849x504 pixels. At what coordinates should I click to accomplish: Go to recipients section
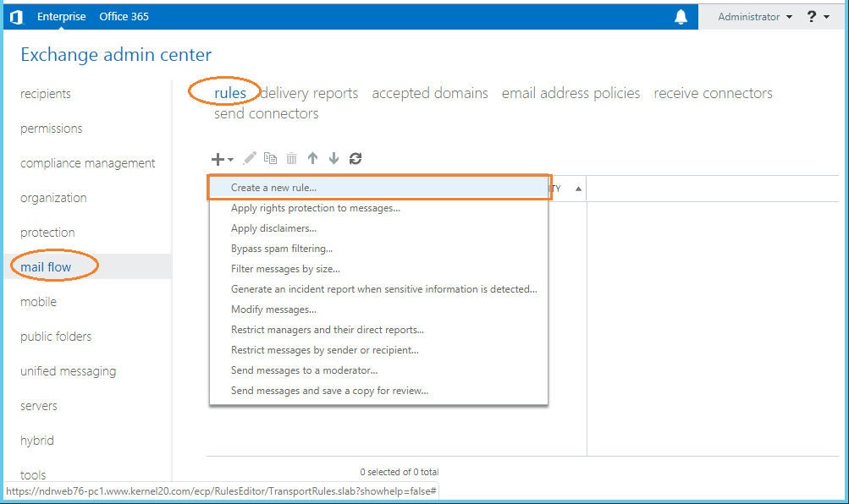pyautogui.click(x=46, y=94)
